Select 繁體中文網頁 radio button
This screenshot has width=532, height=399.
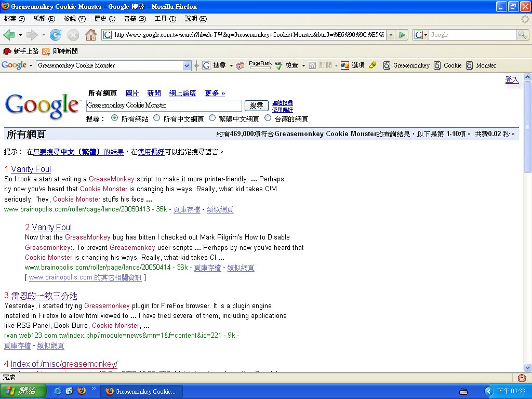[x=212, y=118]
